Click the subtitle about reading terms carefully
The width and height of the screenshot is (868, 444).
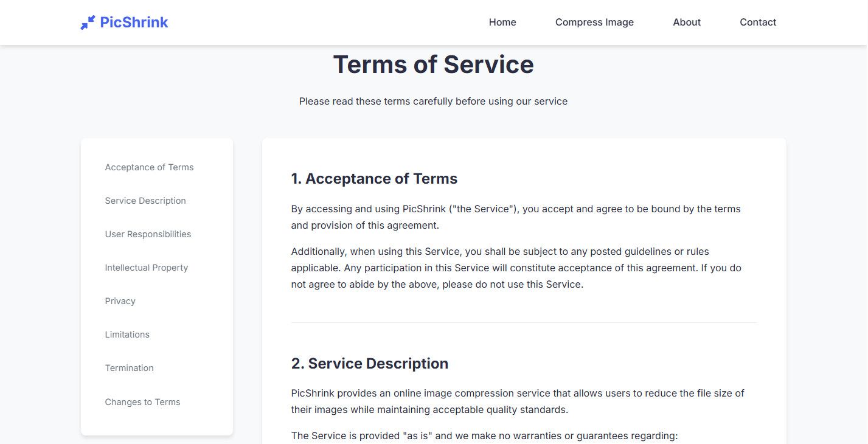433,102
